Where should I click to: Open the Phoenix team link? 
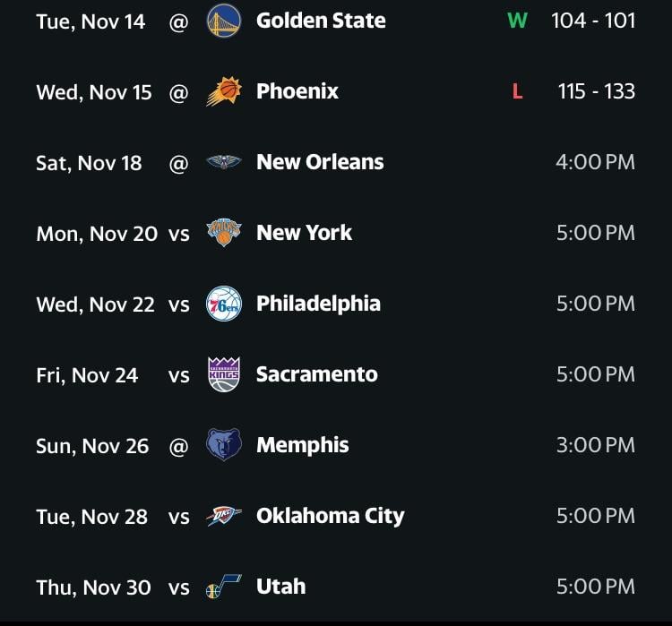pyautogui.click(x=297, y=91)
